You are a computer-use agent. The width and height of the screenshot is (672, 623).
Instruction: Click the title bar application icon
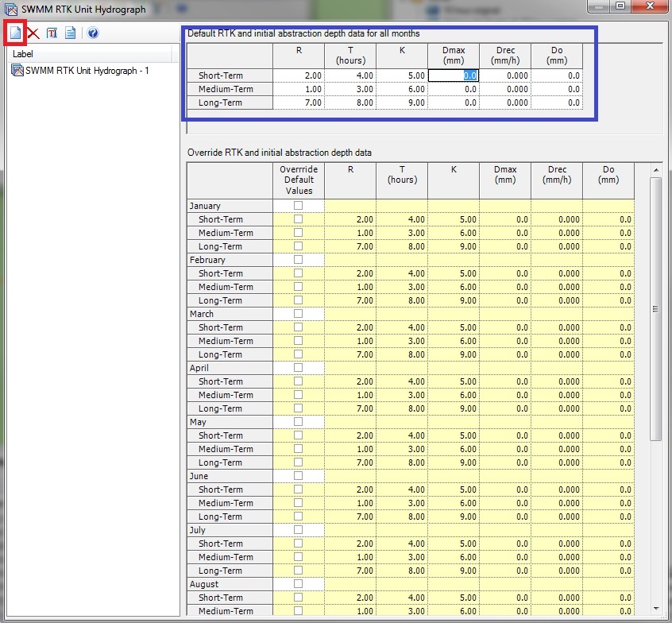coord(9,9)
